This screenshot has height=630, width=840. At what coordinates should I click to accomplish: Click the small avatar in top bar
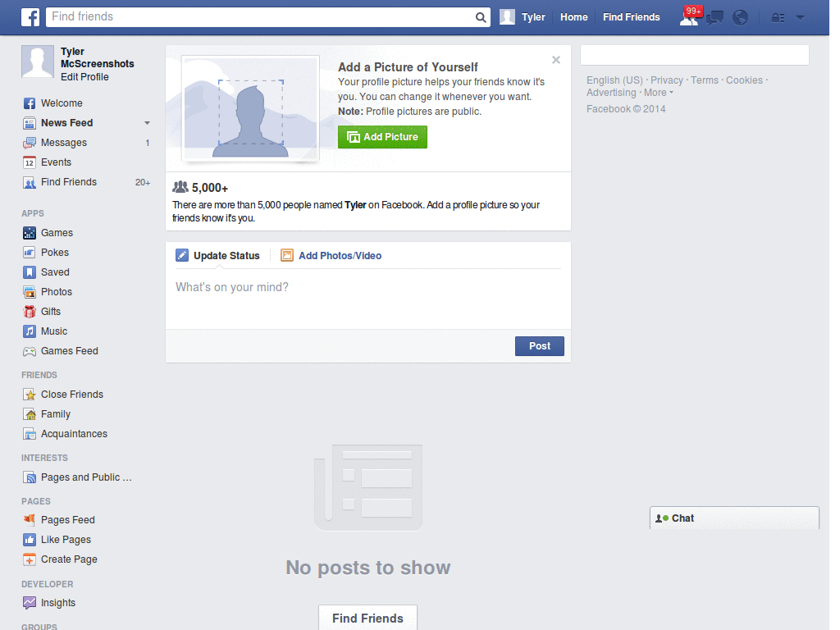507,17
